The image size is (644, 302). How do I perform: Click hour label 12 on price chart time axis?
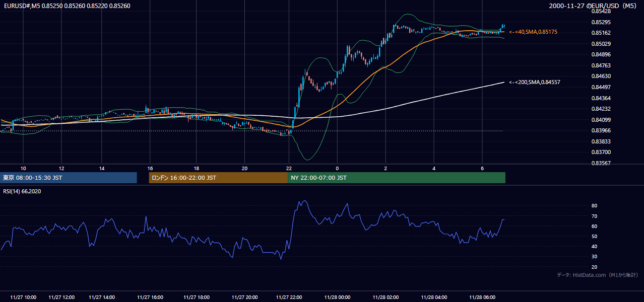pos(61,168)
